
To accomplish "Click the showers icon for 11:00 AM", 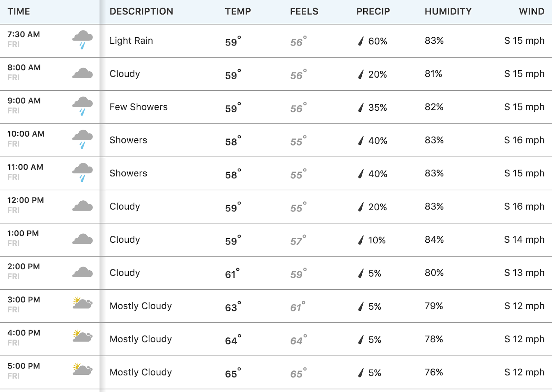I will (82, 172).
